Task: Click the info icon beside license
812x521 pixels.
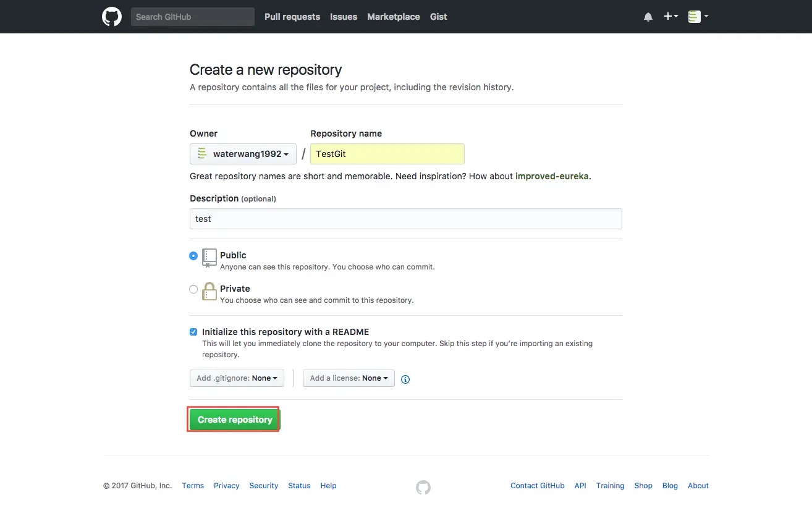Action: (405, 379)
